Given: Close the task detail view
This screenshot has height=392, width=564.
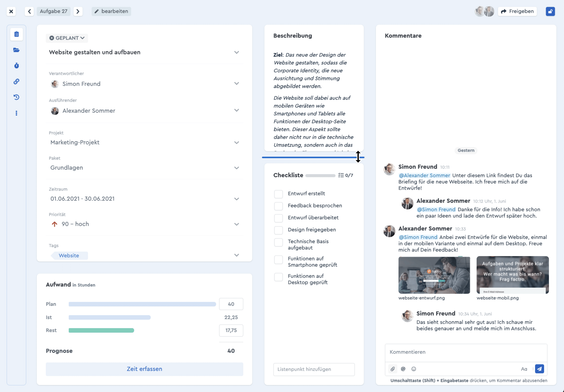Looking at the screenshot, I should pyautogui.click(x=11, y=11).
